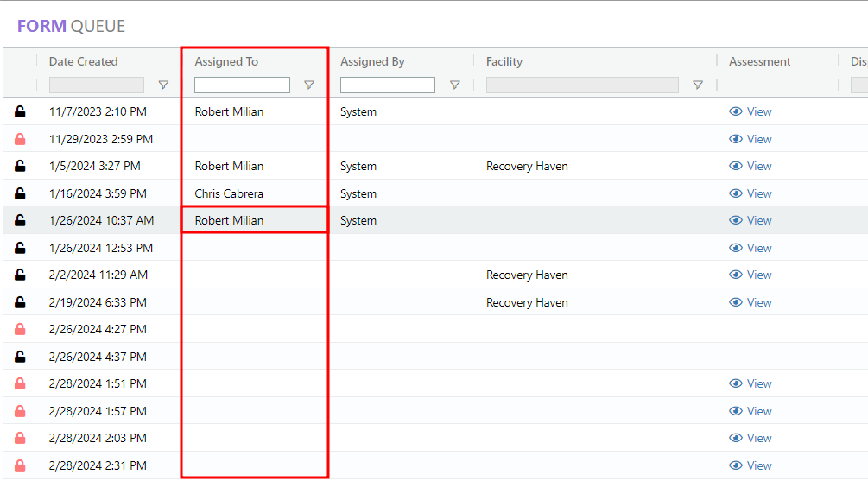
Task: Sort by the Date Created column header
Action: [x=84, y=61]
